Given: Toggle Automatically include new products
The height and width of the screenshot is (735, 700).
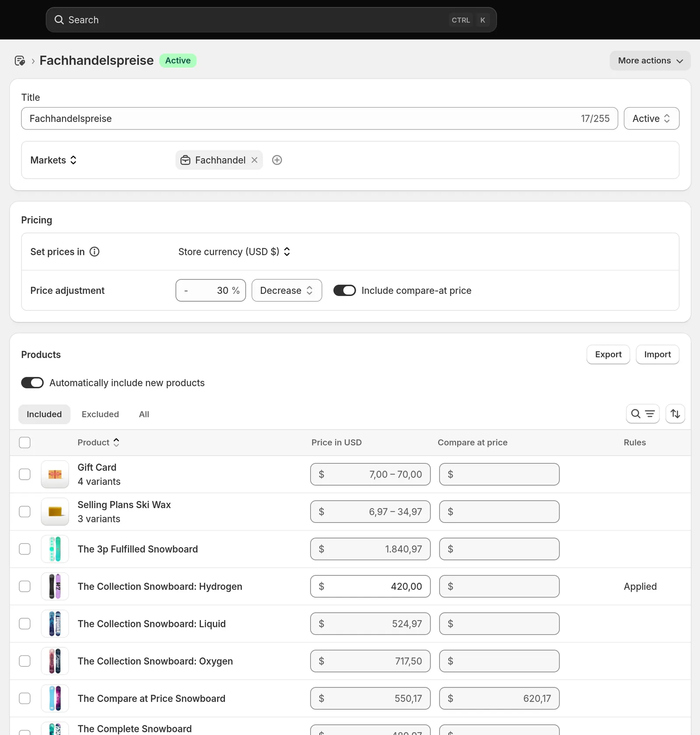Looking at the screenshot, I should click(32, 383).
